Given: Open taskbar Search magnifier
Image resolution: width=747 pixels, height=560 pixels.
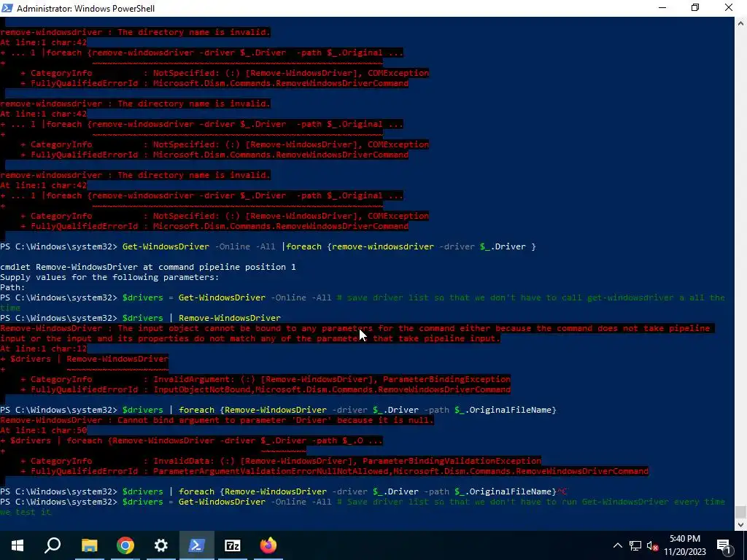Looking at the screenshot, I should (x=53, y=545).
